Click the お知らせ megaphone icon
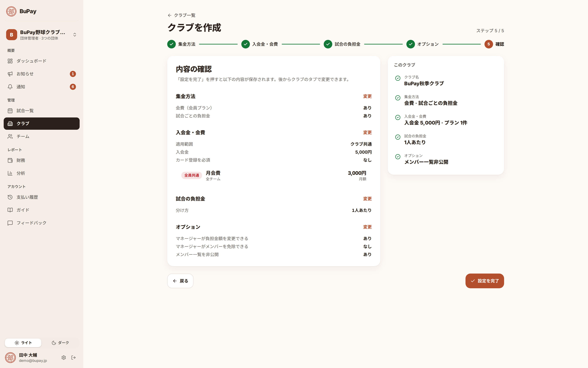The image size is (588, 368). pos(10,74)
